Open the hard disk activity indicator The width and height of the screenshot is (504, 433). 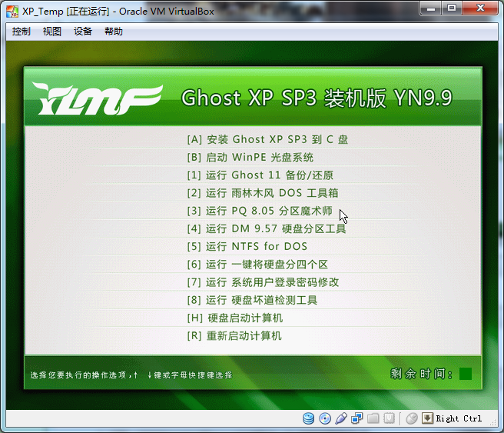point(309,418)
